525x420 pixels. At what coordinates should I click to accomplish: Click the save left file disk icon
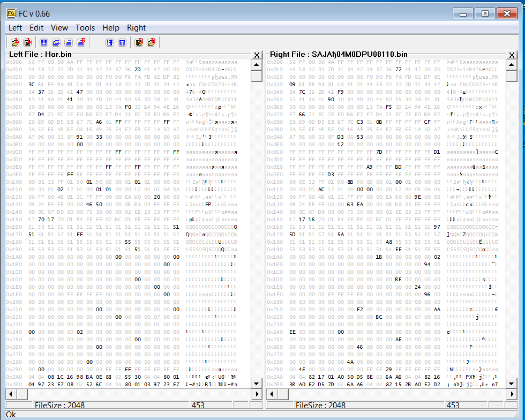28,42
